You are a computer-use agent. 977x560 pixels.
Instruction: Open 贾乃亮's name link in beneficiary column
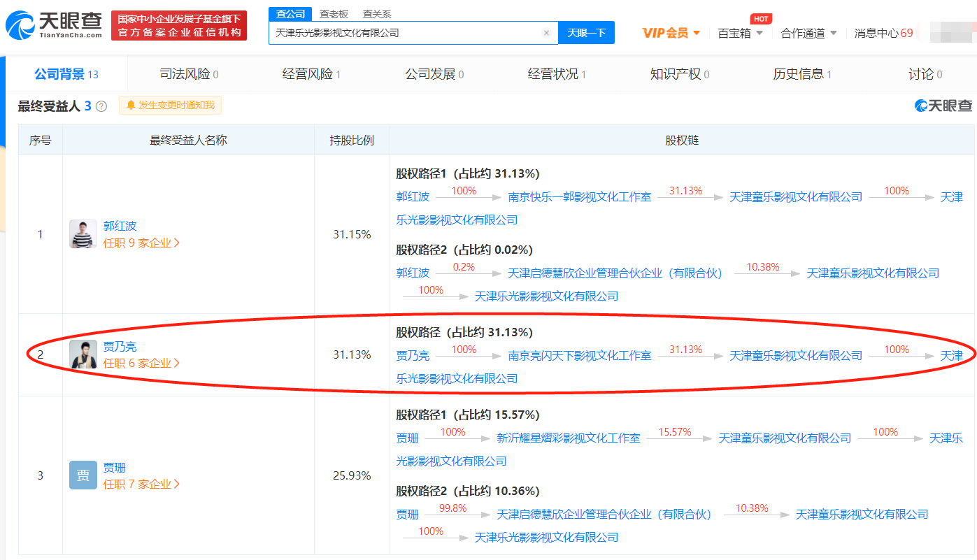click(x=120, y=346)
